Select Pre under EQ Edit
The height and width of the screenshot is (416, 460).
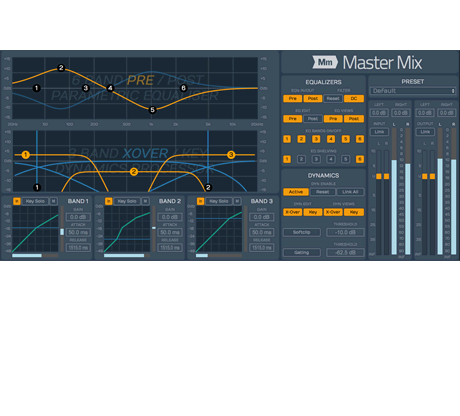293,119
